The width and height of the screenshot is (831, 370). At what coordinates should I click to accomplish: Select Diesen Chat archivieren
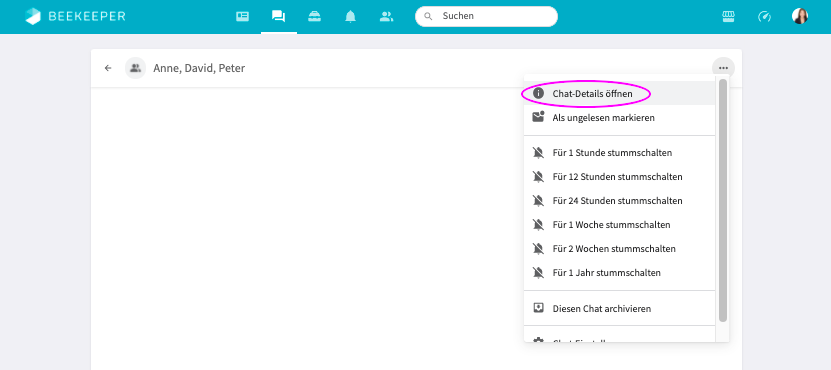point(620,309)
